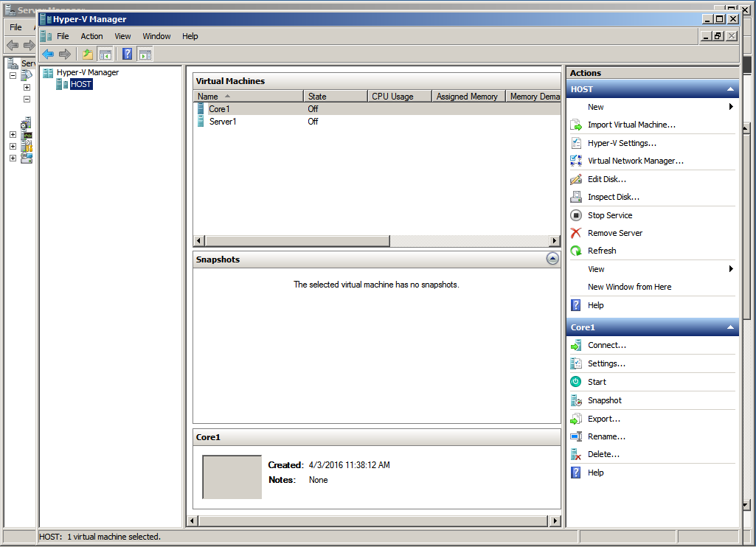Collapse the Core1 actions section
The image size is (756, 547).
pos(730,327)
